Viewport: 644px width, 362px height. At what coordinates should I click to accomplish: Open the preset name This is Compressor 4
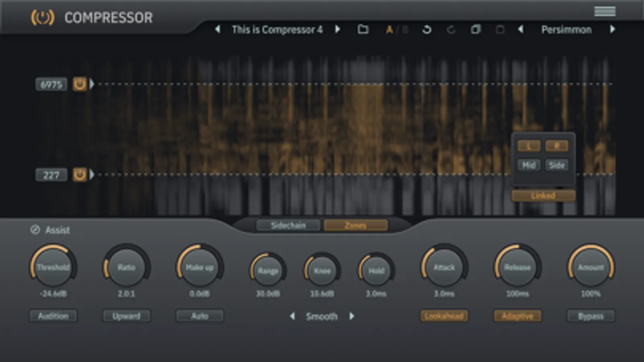[x=277, y=30]
